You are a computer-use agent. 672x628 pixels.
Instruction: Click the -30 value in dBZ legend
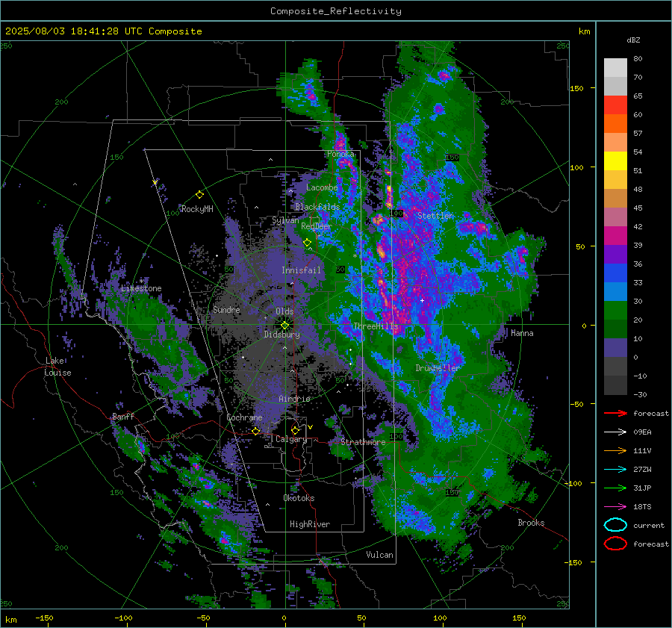pyautogui.click(x=640, y=394)
